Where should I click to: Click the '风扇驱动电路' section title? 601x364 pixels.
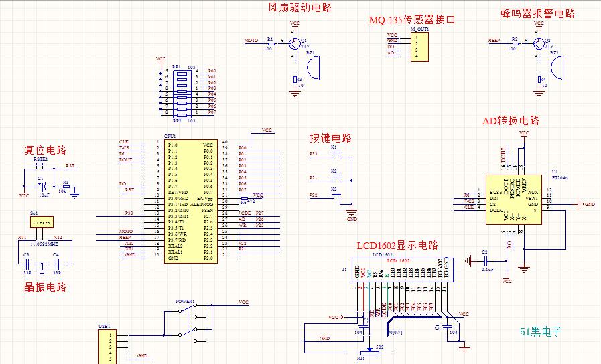tap(299, 7)
